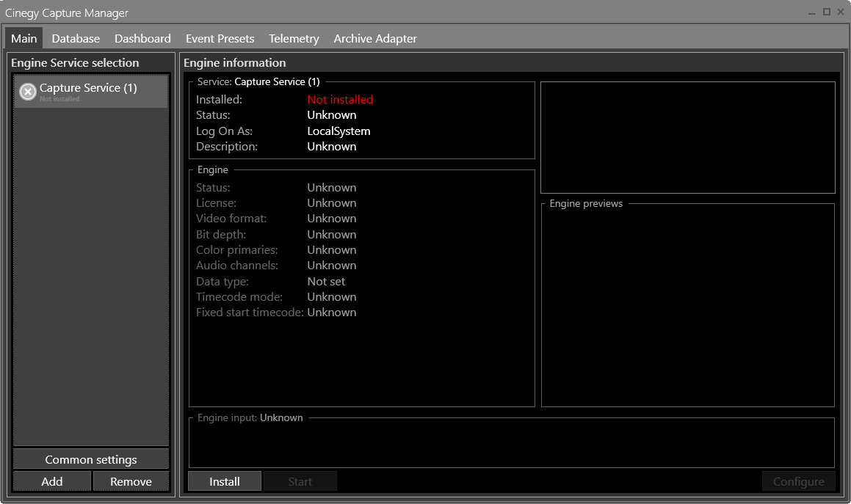Screen dimensions: 851x504
Task: Click the greyed-out Start button
Action: [300, 481]
